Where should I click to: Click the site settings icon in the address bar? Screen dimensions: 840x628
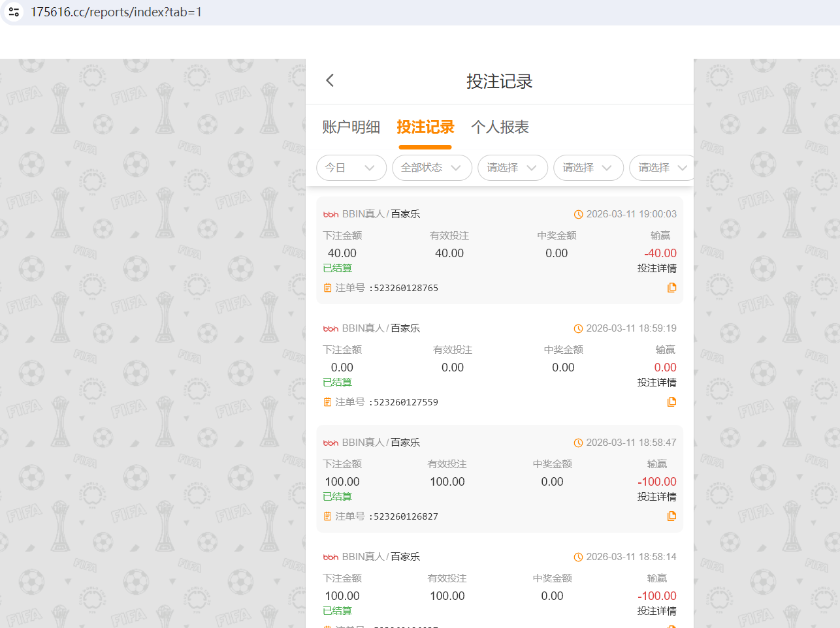pos(13,11)
